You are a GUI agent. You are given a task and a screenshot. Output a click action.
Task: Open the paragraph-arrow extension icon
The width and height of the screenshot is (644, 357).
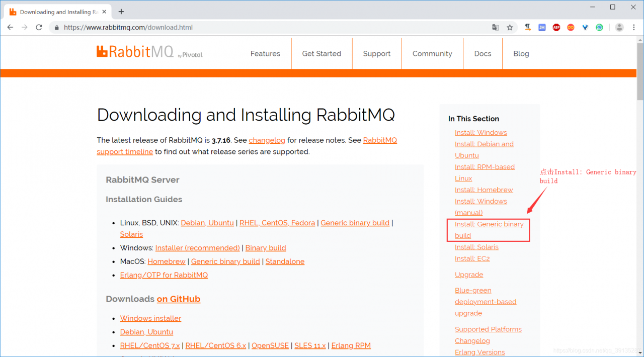(x=527, y=27)
